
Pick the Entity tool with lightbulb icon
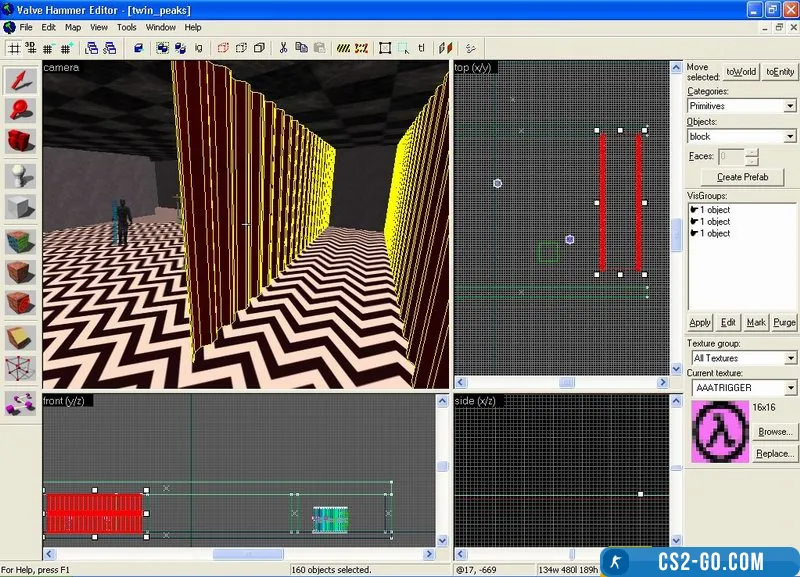[21, 176]
